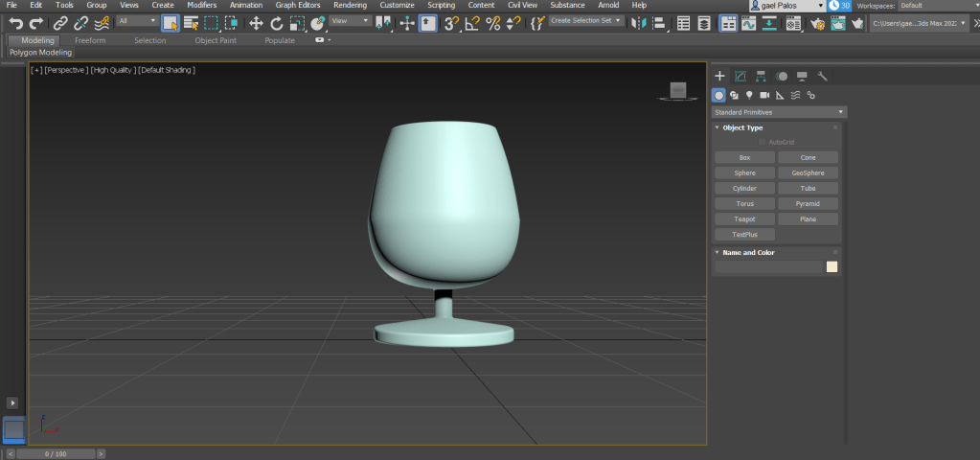Screen dimensions: 980x460
Task: Switch to the Lights category icon
Action: point(749,95)
